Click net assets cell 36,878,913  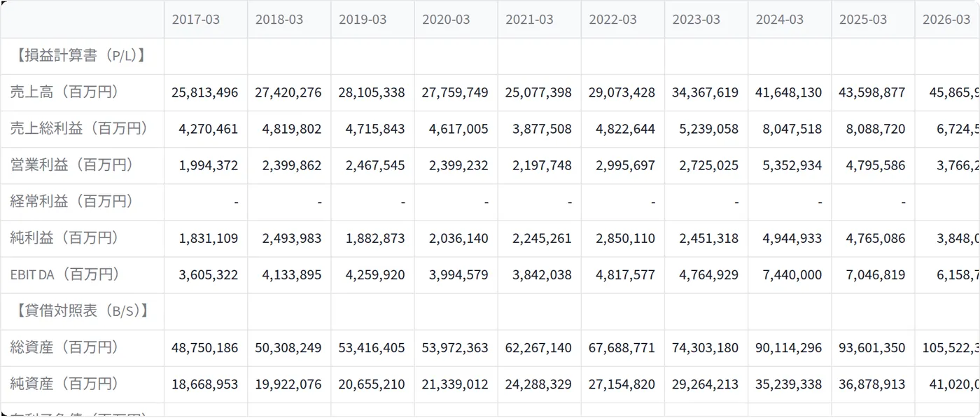click(x=873, y=384)
